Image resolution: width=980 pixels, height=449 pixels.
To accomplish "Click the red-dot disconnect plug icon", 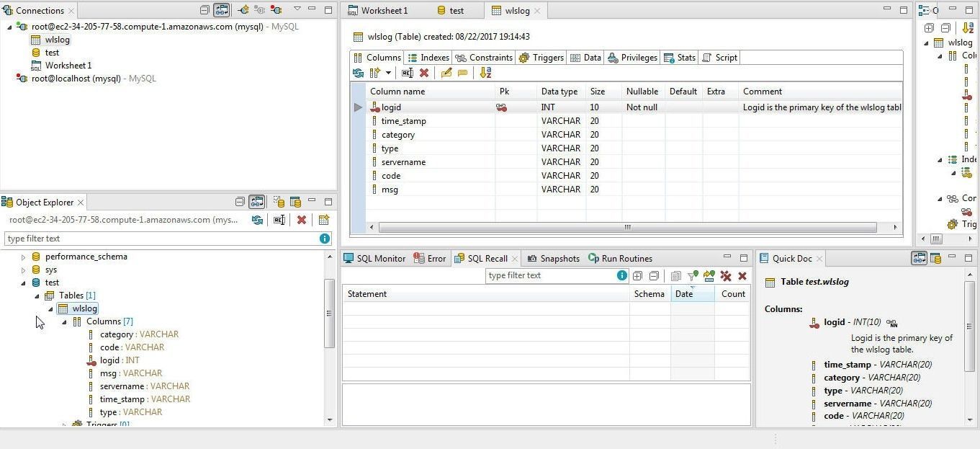I will coord(276,10).
